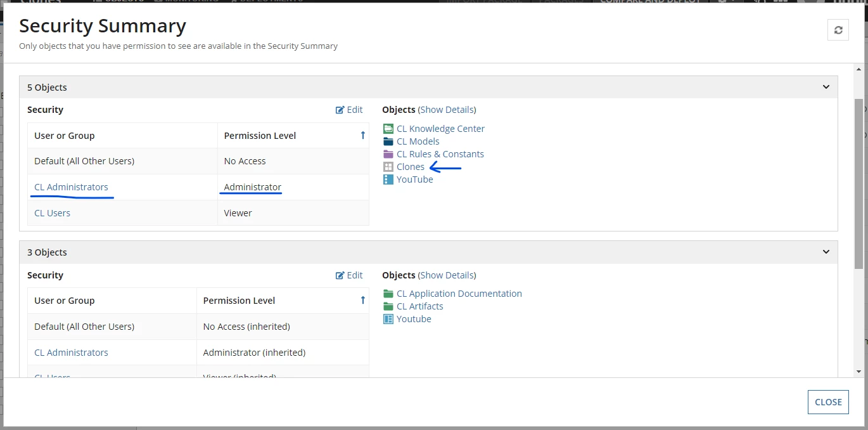868x430 pixels.
Task: Open CL Rules & Constants folder
Action: [x=440, y=154]
